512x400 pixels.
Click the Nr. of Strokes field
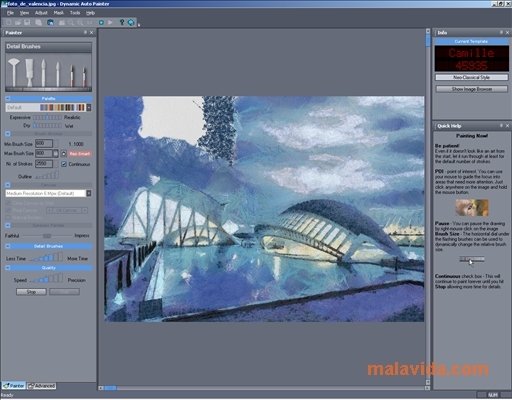tap(44, 164)
